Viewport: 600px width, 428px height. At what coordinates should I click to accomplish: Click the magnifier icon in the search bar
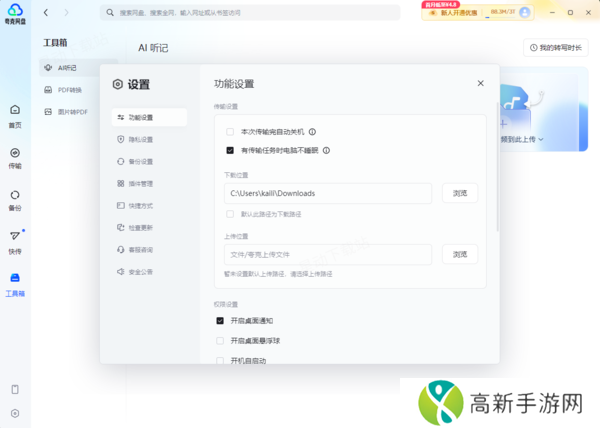click(x=110, y=13)
